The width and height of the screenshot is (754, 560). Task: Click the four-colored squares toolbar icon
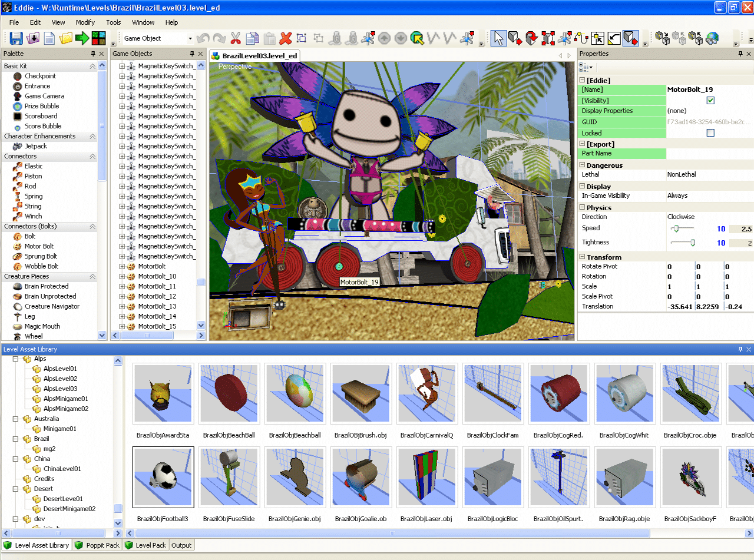click(98, 38)
